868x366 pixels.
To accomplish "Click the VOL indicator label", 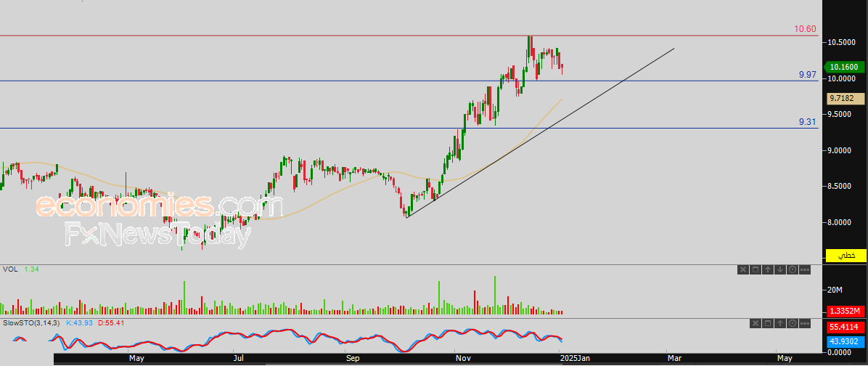I will [10, 269].
